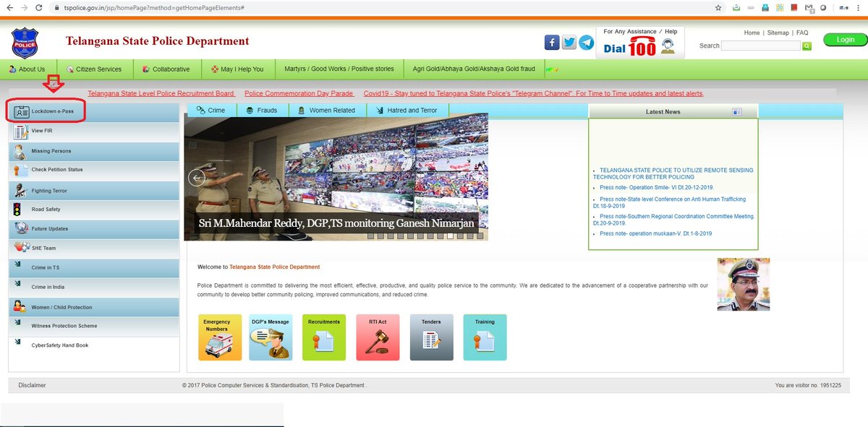Image resolution: width=868 pixels, height=427 pixels.
Task: Open CyberSafety Hand Book sidebar item
Action: coord(93,346)
